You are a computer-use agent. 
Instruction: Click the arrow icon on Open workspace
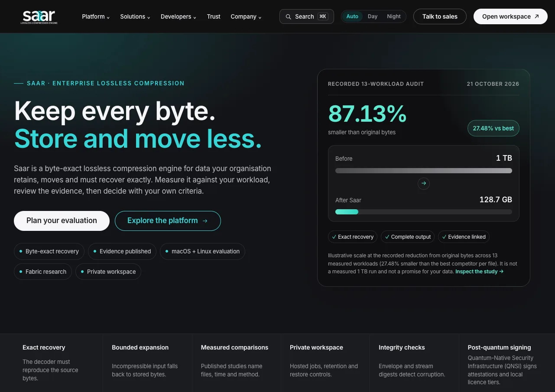click(x=537, y=16)
